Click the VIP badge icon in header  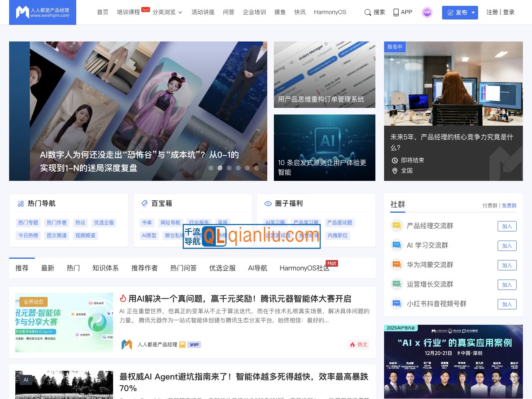click(x=427, y=12)
